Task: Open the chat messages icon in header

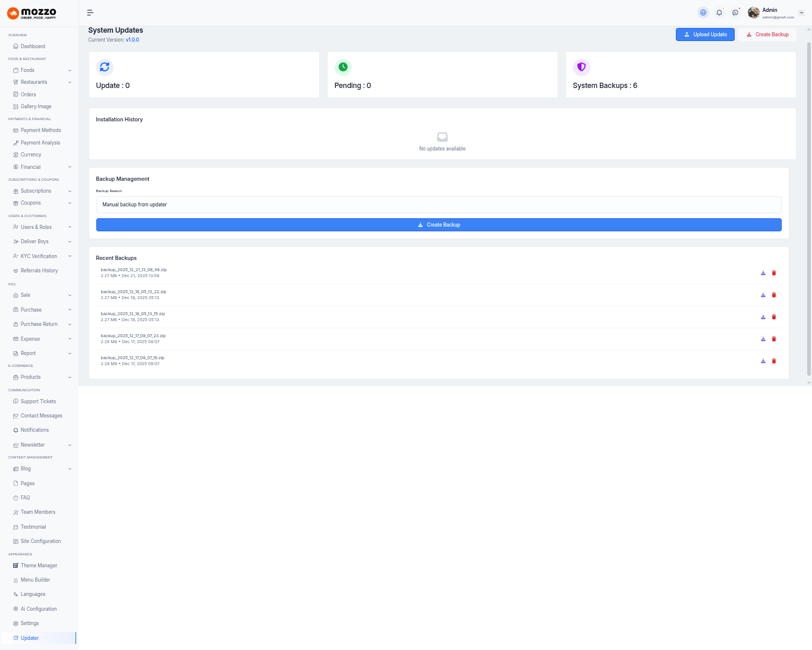Action: tap(735, 12)
